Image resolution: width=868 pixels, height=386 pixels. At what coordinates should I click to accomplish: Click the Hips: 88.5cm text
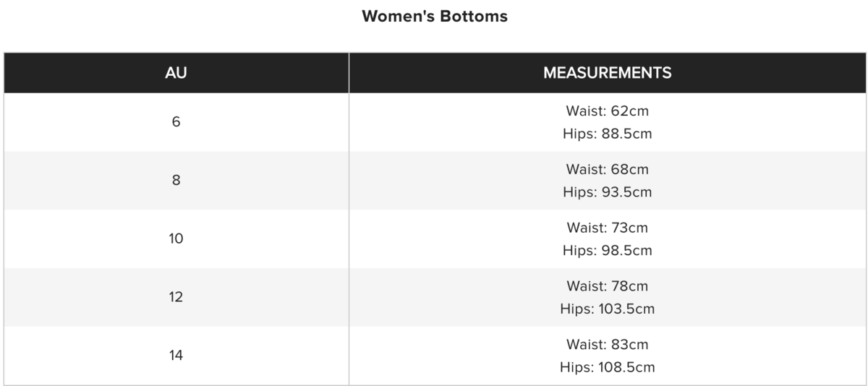(607, 134)
